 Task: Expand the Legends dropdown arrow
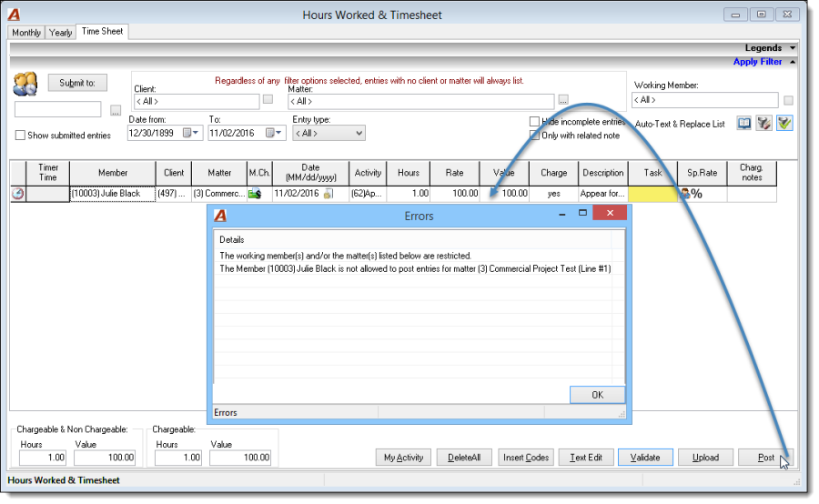[x=793, y=48]
